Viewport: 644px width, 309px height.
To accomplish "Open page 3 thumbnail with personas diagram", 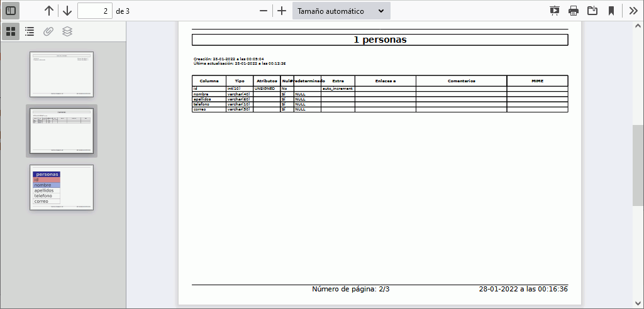I will [62, 188].
